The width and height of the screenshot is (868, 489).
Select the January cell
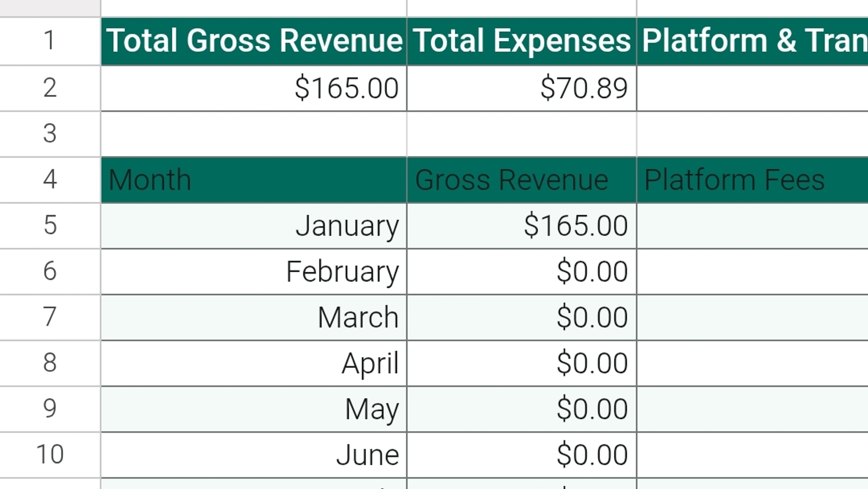[x=254, y=226]
